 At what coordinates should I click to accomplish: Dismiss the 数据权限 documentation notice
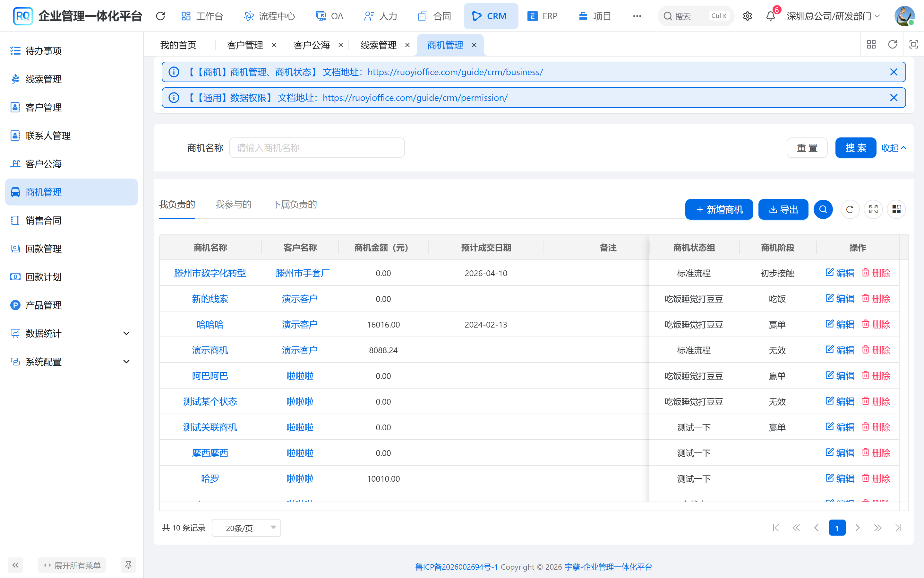click(894, 98)
